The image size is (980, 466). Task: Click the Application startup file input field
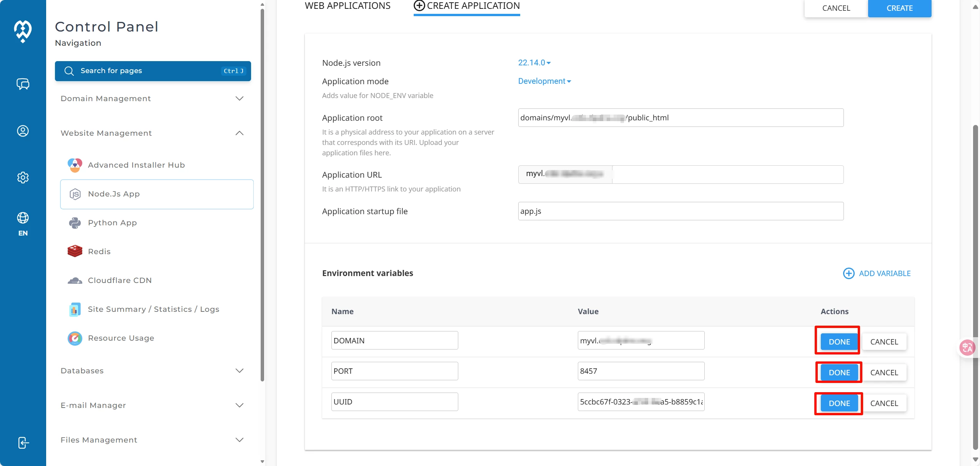coord(681,211)
